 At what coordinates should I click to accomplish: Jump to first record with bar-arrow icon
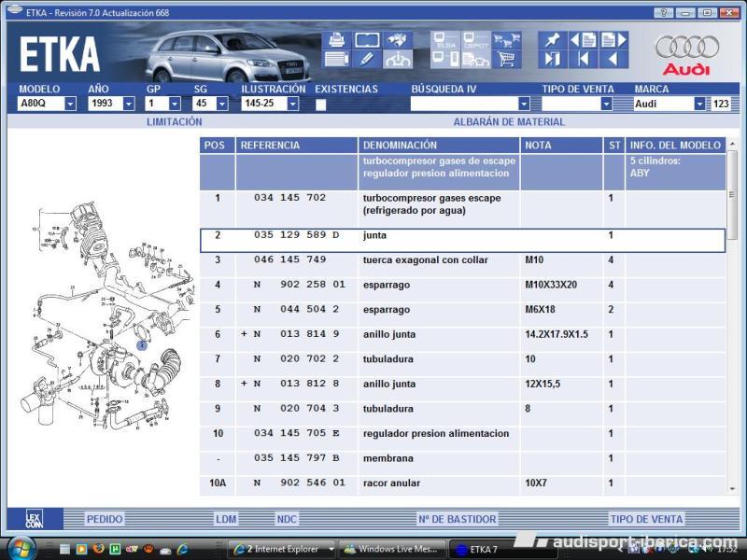coord(583,60)
